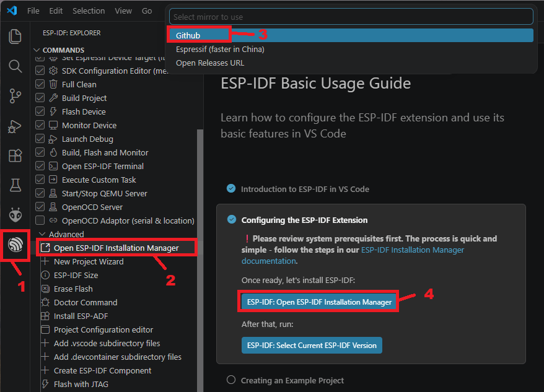The image size is (544, 392).
Task: Click the link icon of OpenOCD Adaptor
Action: tap(53, 220)
